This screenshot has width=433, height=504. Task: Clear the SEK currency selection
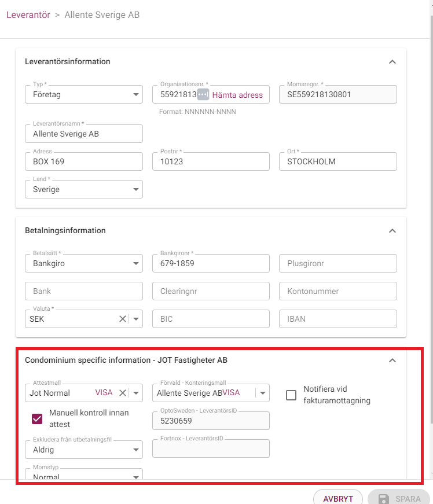[123, 319]
